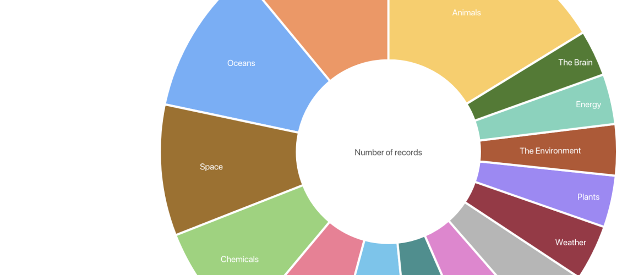Select the small light blue bottom segment
The image size is (644, 275).
(379, 260)
